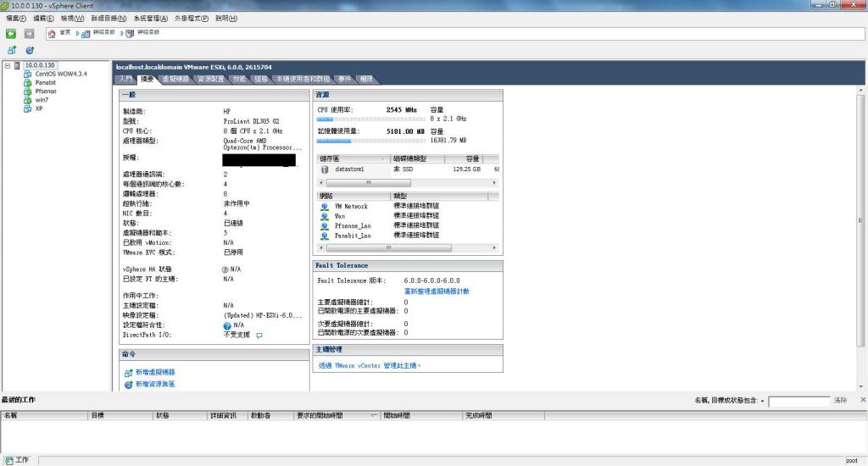Select the CentOS WOW4.3.4 virtual machine

click(x=59, y=74)
